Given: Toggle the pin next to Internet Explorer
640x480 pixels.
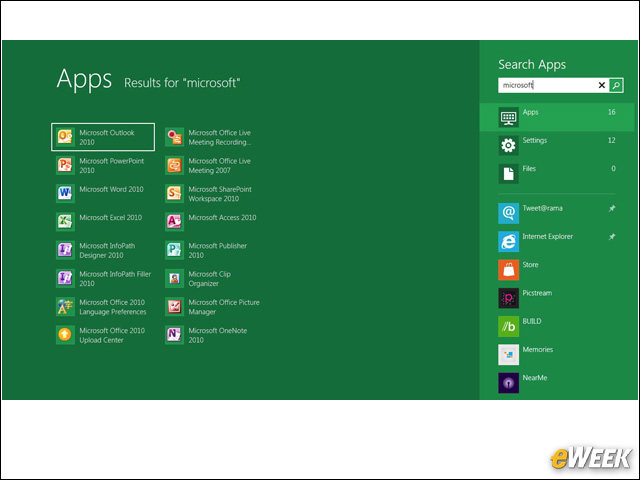Looking at the screenshot, I should [x=612, y=237].
